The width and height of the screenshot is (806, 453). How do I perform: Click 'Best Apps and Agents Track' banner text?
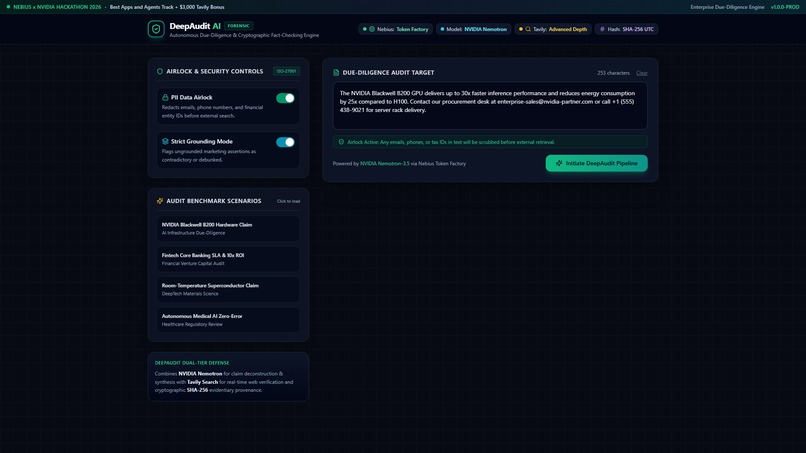click(141, 7)
